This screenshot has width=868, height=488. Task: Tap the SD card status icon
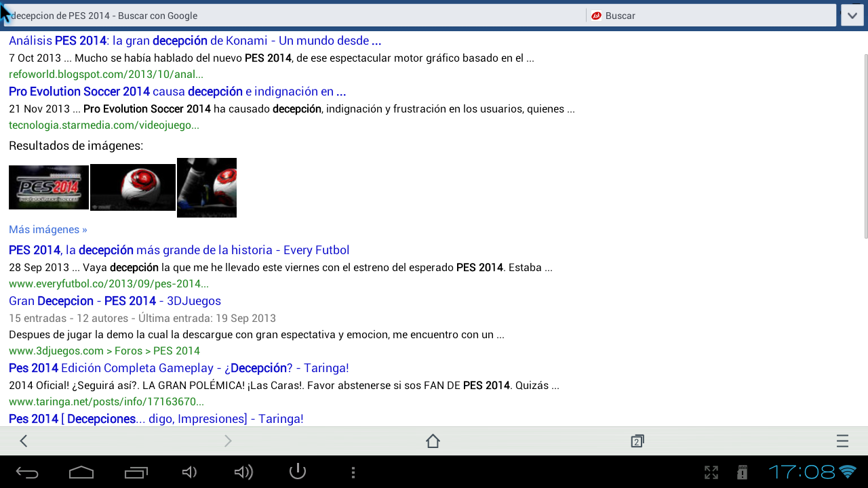tap(742, 472)
